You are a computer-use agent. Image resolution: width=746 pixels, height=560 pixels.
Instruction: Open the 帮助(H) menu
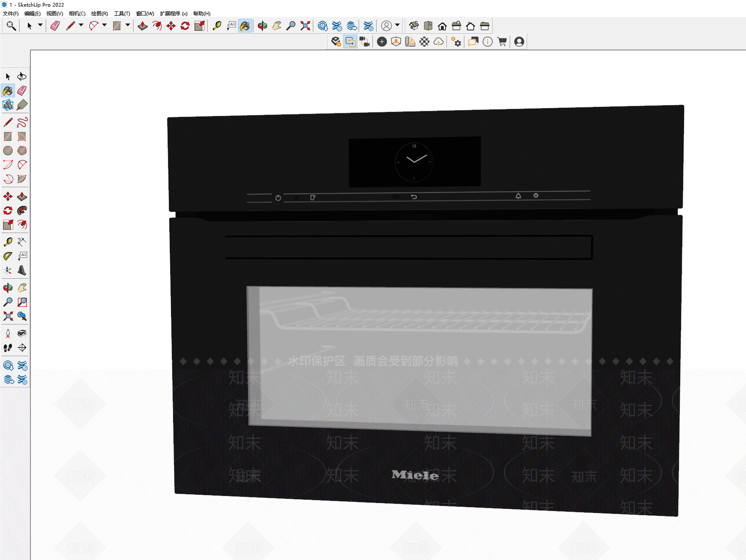[202, 14]
